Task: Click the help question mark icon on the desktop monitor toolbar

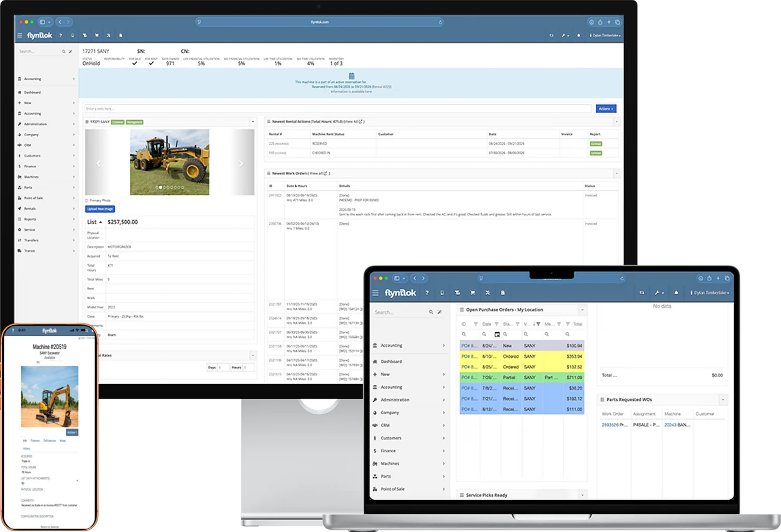Action: click(61, 35)
